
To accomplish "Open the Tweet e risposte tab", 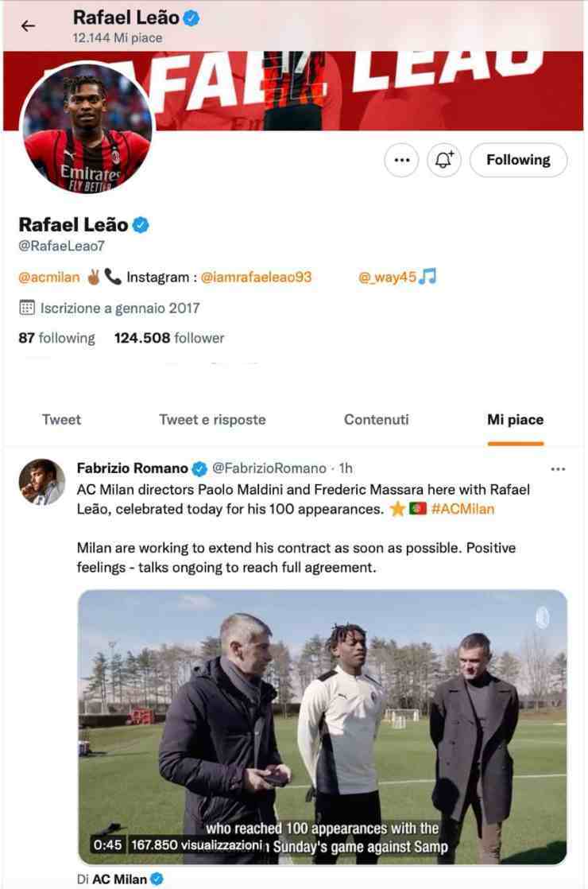I will (211, 419).
